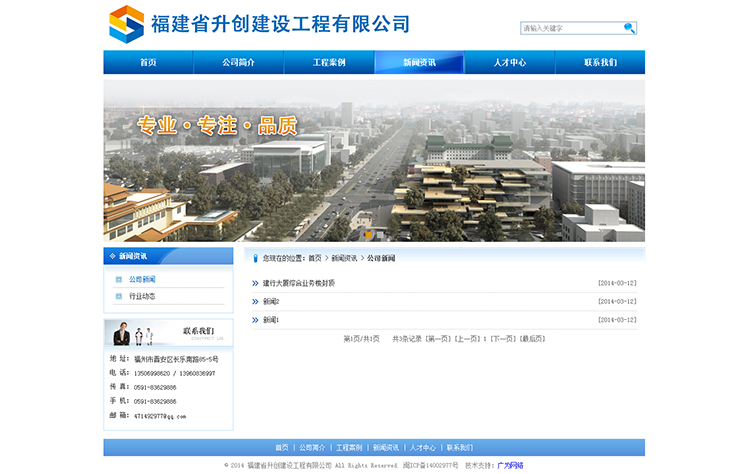Click 新闻资讯 in the breadcrumb path
The height and width of the screenshot is (474, 748).
pos(344,258)
